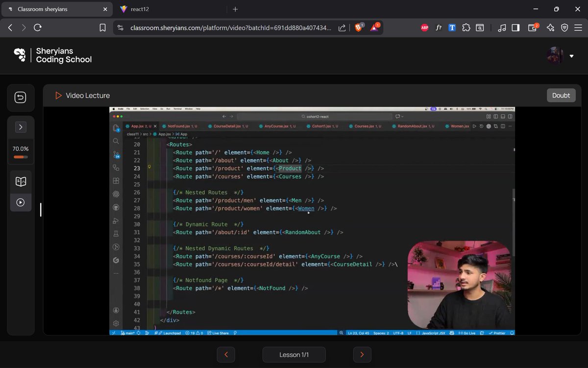The height and width of the screenshot is (368, 588).
Task: Click the 'Nested Dynamic Routes' comment line
Action: click(221, 248)
